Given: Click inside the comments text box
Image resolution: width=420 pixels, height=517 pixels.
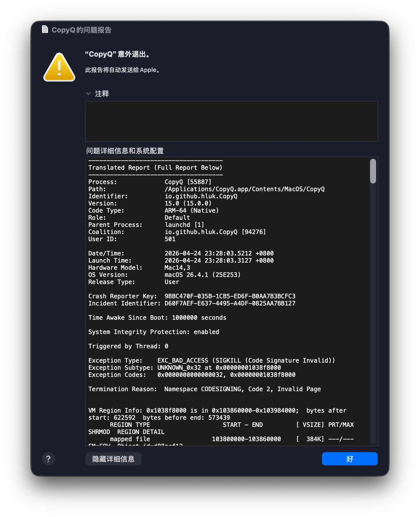Looking at the screenshot, I should [231, 121].
